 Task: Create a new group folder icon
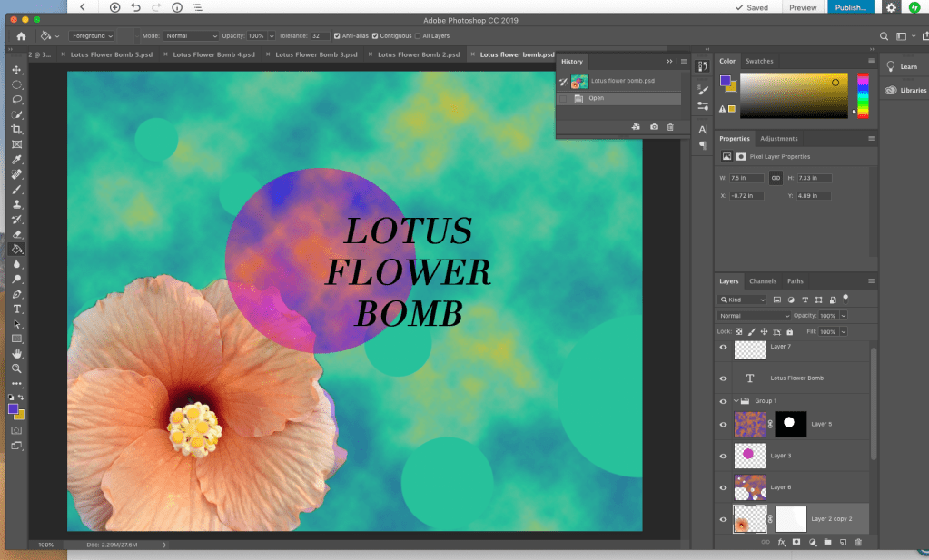[827, 542]
